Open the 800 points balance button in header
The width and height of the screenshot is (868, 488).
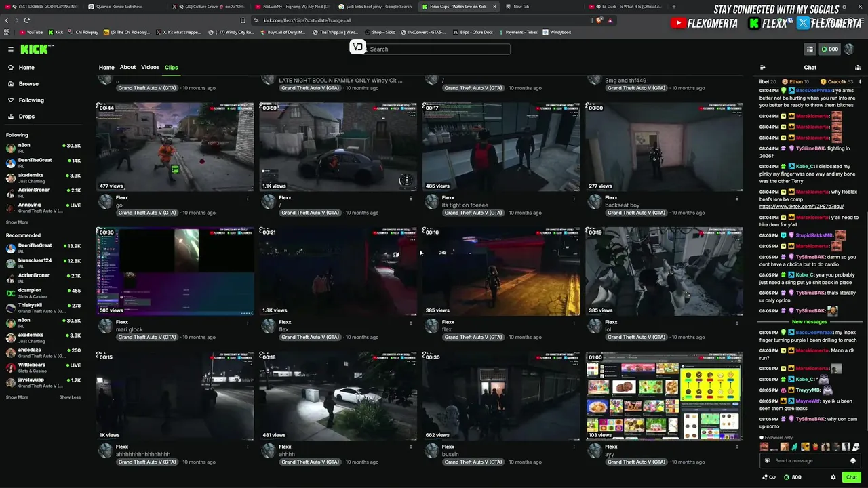coord(830,49)
